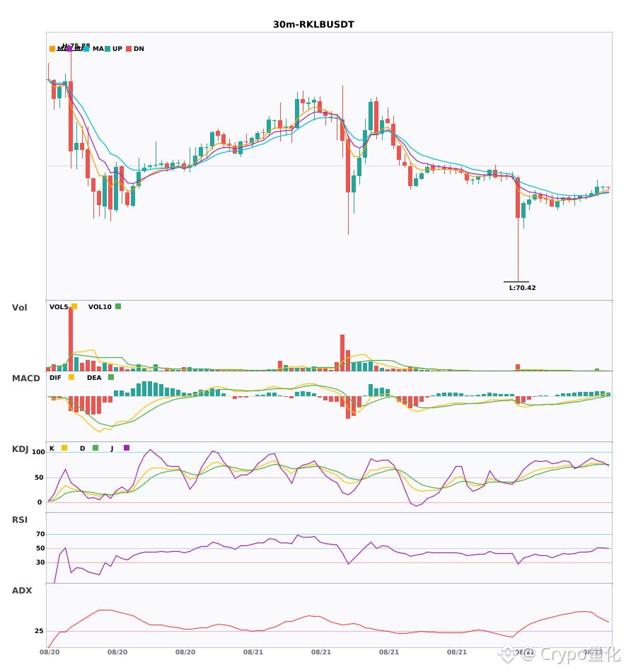Click the VOL10 label text
Viewport: 626px width, 672px height.
(x=100, y=307)
